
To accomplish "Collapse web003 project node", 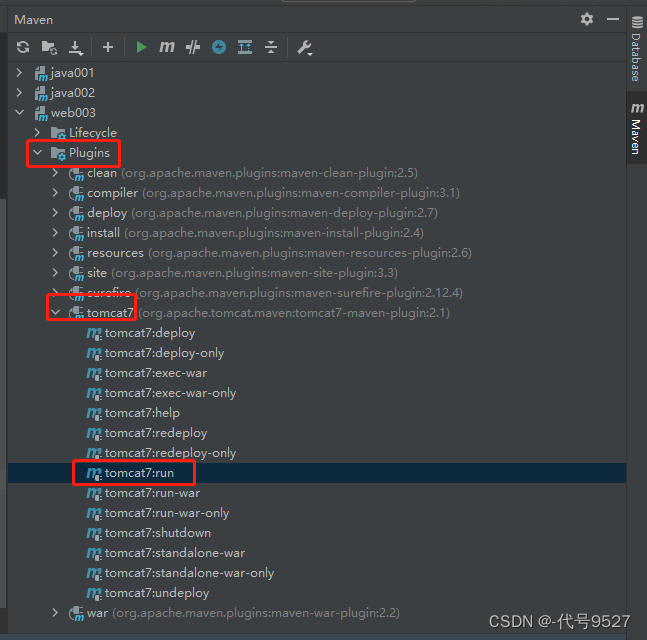I will [19, 112].
